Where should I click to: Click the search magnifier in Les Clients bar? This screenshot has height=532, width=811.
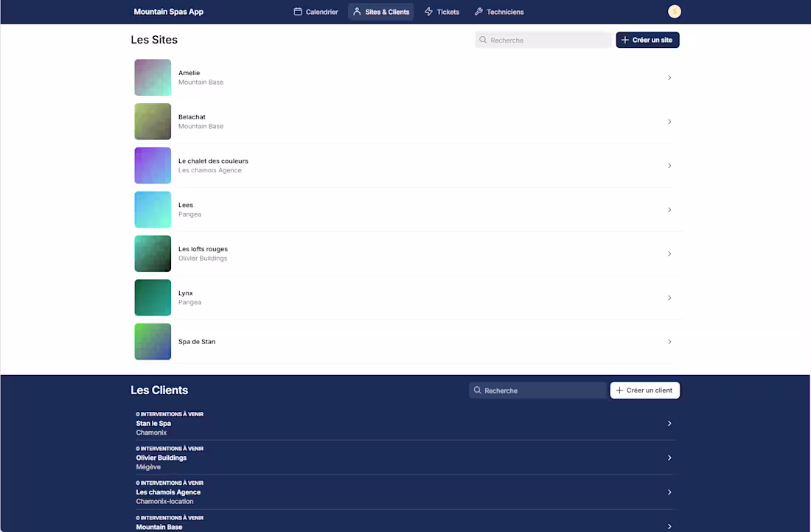pos(478,390)
